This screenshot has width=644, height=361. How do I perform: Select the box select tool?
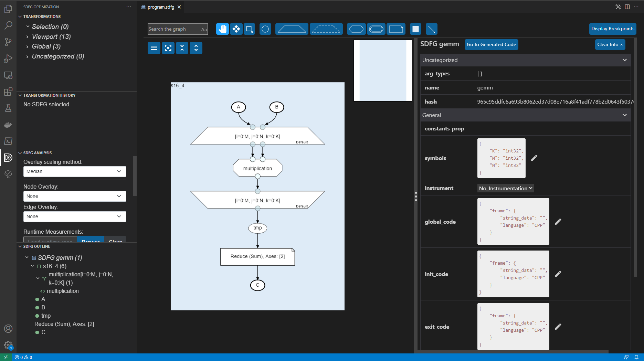[249, 29]
